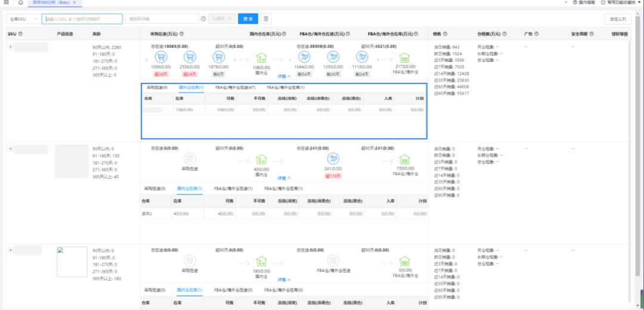Click the SKU search input field
644x310 pixels.
[82, 19]
